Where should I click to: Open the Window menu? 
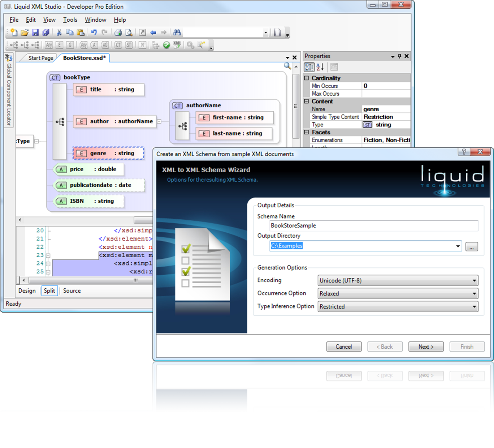pyautogui.click(x=96, y=20)
